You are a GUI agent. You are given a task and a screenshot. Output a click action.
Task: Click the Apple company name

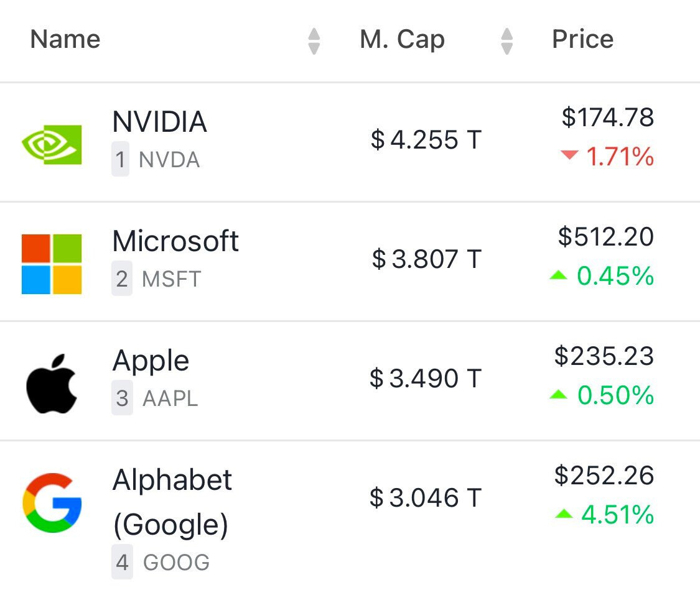click(x=151, y=361)
